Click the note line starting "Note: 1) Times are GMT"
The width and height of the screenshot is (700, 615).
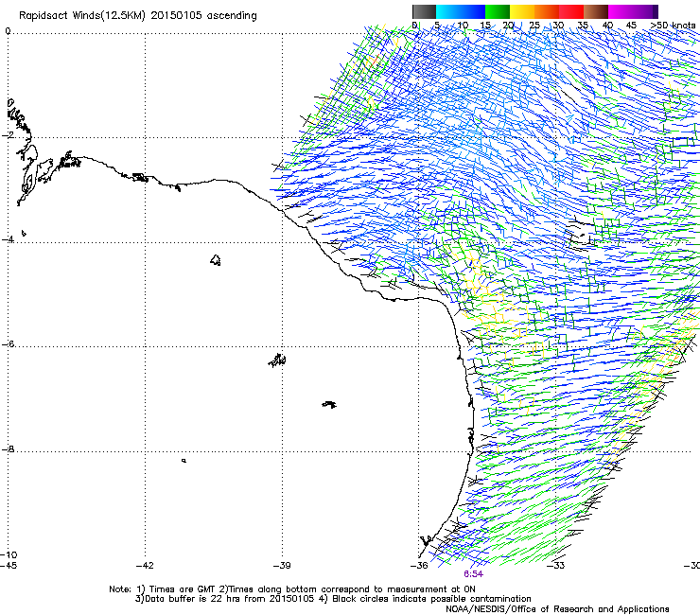tap(292, 589)
